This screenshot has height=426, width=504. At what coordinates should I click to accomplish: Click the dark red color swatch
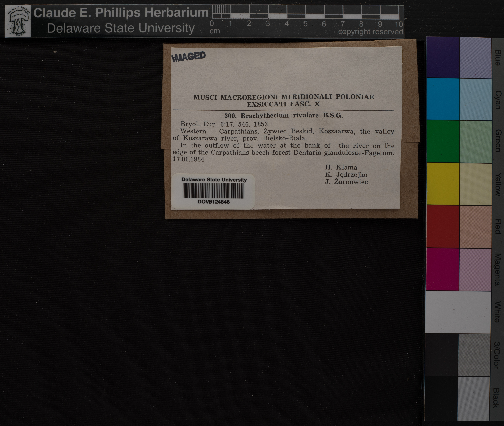click(443, 226)
